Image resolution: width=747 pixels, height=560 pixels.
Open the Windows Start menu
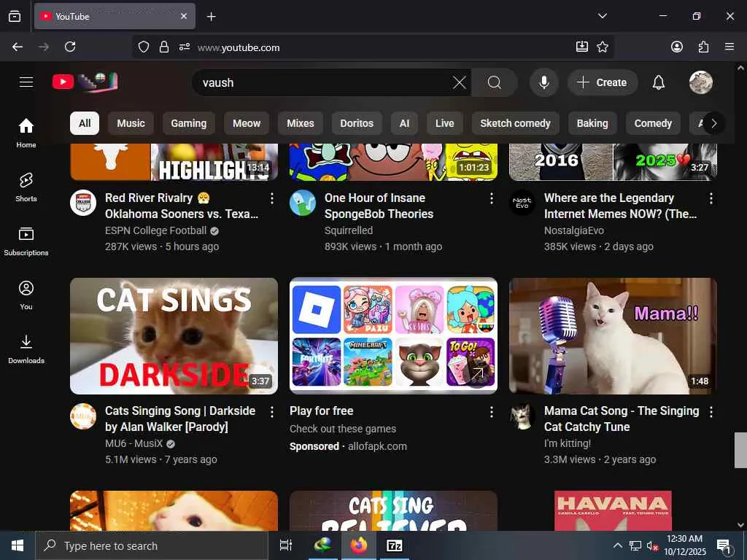click(x=18, y=545)
